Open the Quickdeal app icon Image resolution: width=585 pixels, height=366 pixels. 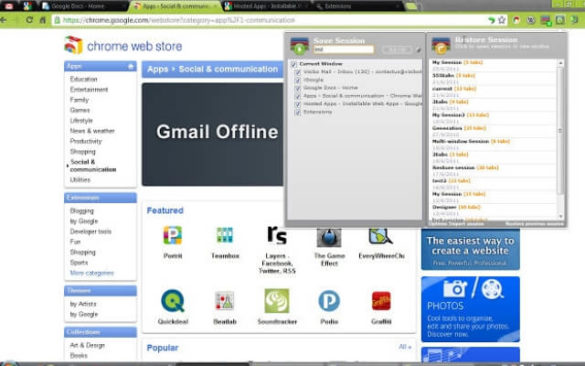[172, 301]
